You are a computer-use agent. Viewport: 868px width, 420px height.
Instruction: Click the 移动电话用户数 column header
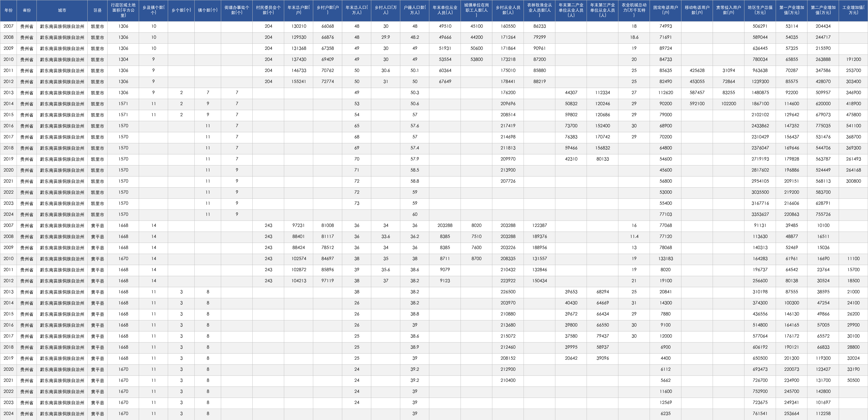point(697,11)
